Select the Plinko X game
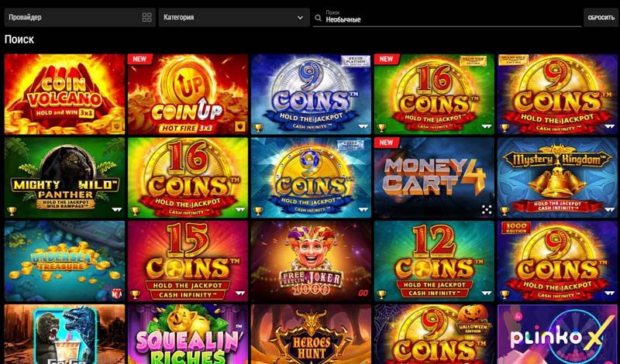 557,334
